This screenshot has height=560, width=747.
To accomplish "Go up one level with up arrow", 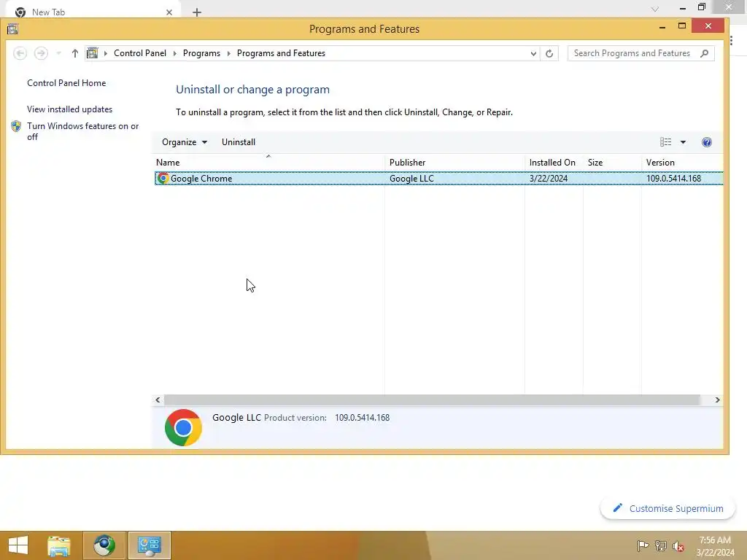I will 75,53.
